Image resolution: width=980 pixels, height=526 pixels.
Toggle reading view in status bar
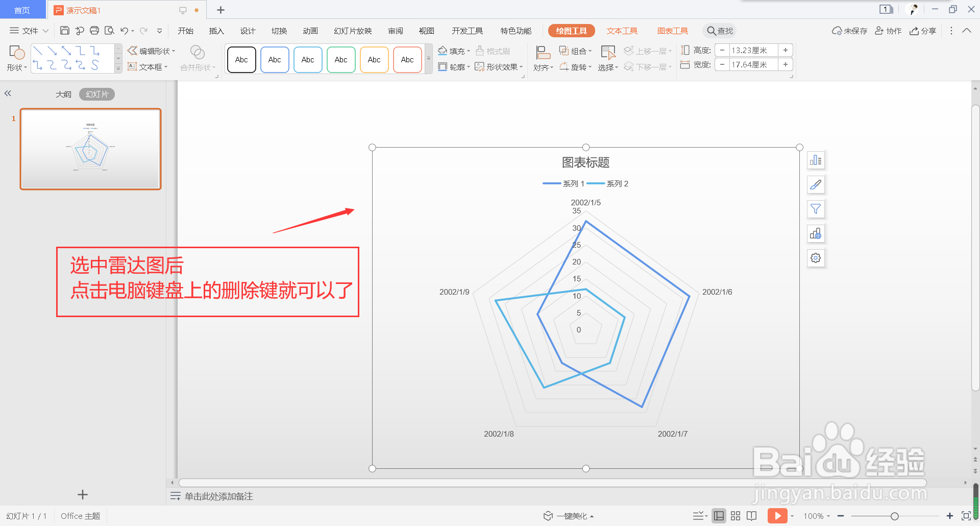tap(751, 515)
